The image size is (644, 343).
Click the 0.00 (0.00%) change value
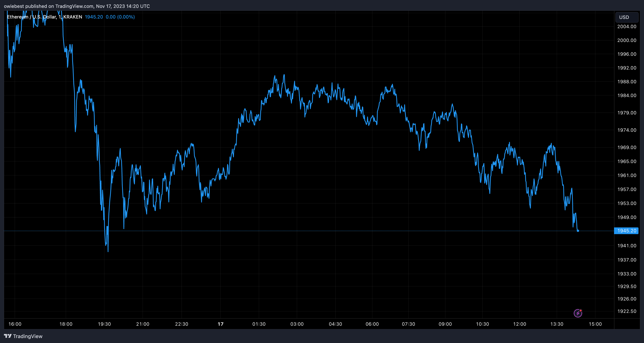120,17
